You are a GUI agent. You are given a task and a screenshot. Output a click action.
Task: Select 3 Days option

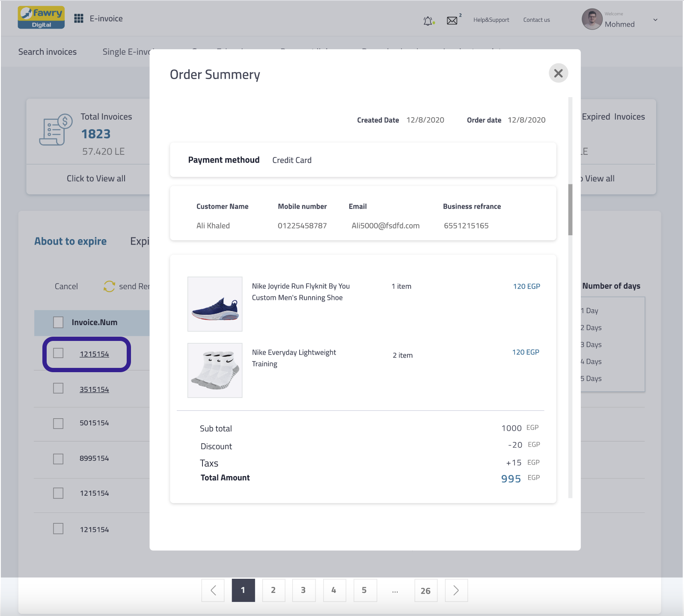pos(591,344)
